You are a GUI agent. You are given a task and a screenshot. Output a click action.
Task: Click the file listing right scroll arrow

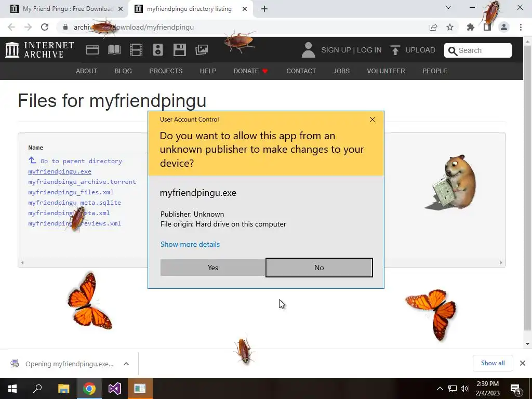pos(501,262)
